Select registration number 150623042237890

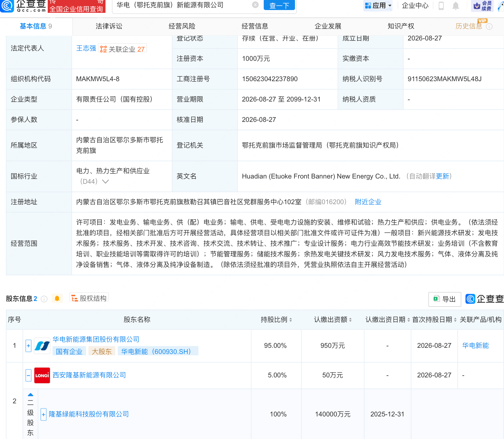coord(270,79)
